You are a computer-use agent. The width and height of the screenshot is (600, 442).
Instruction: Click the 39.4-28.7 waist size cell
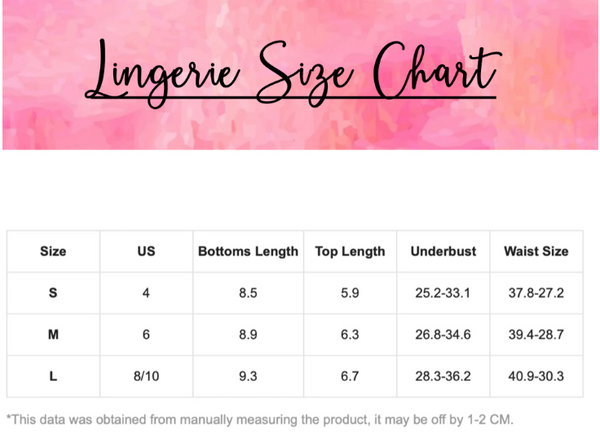pyautogui.click(x=536, y=334)
